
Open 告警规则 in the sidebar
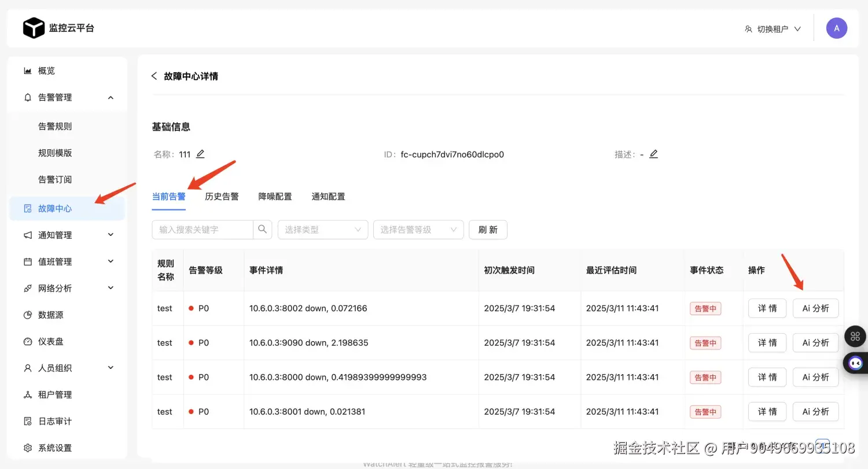tap(55, 126)
